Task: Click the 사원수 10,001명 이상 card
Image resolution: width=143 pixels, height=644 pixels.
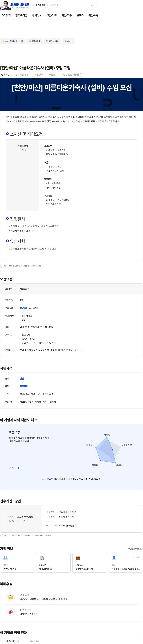Action: [17, 562]
